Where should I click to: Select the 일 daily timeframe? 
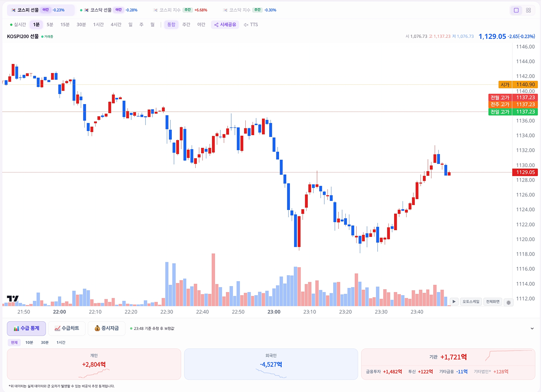coord(130,25)
